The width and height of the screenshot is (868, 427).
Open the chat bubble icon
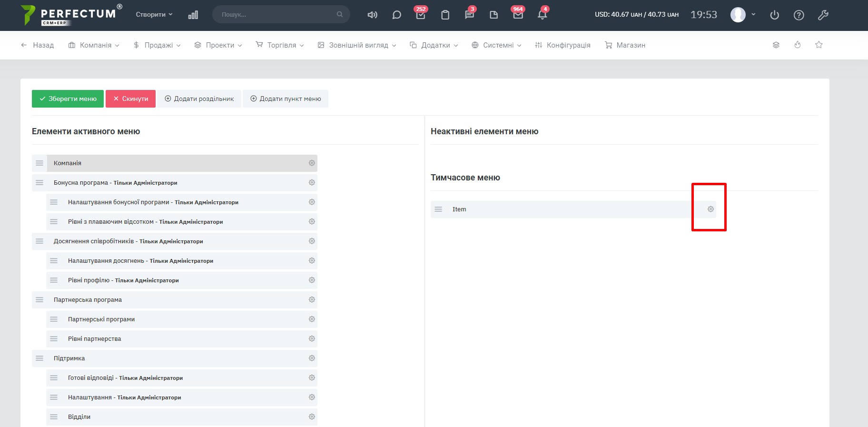(396, 15)
